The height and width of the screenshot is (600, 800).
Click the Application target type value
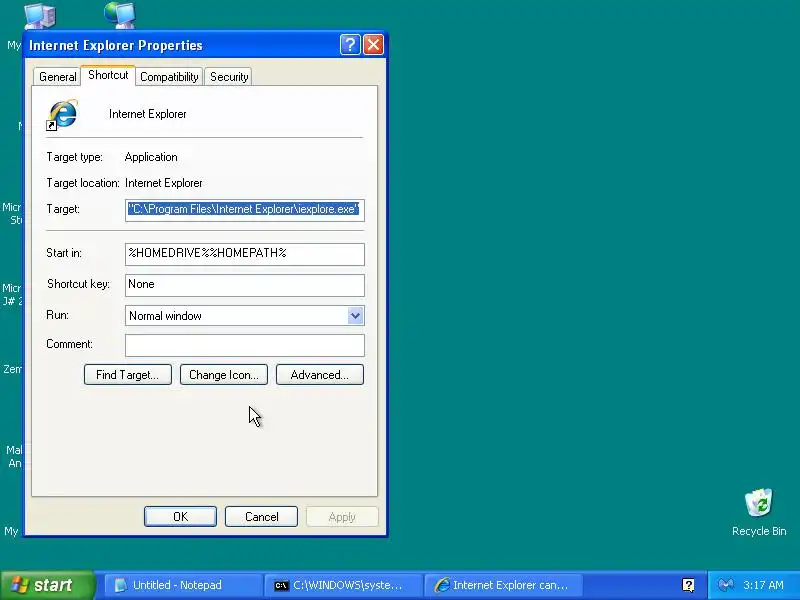point(151,157)
